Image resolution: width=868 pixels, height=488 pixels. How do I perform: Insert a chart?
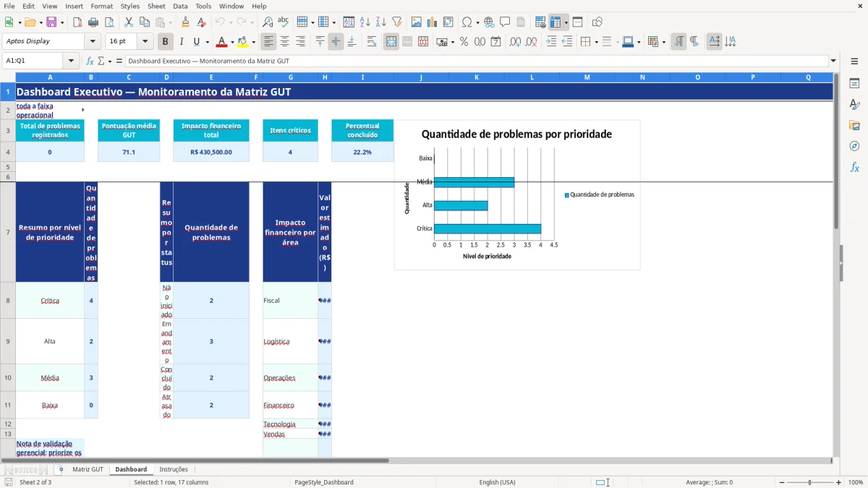tap(433, 22)
